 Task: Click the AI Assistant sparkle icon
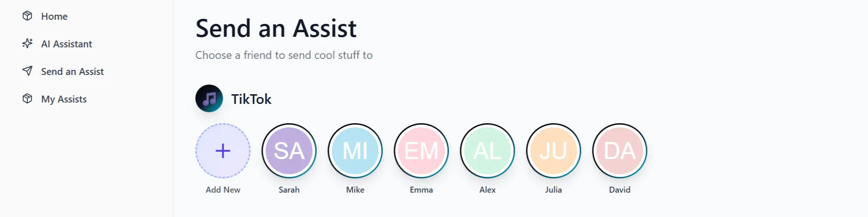pyautogui.click(x=28, y=44)
